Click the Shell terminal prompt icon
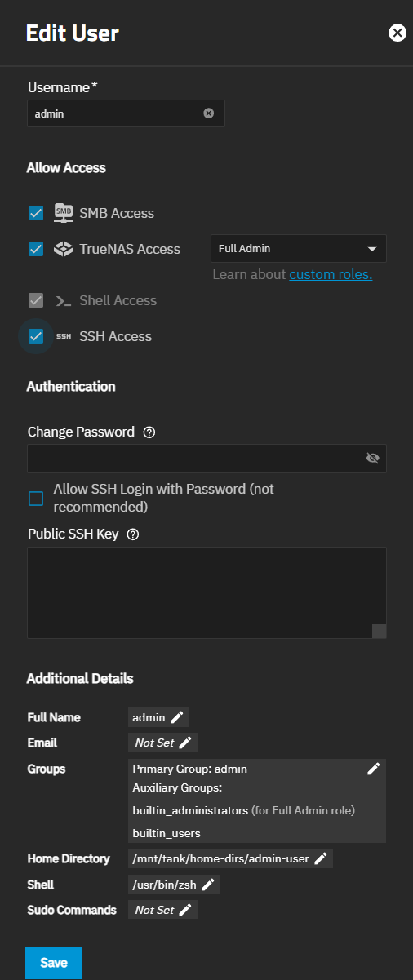 (x=64, y=301)
